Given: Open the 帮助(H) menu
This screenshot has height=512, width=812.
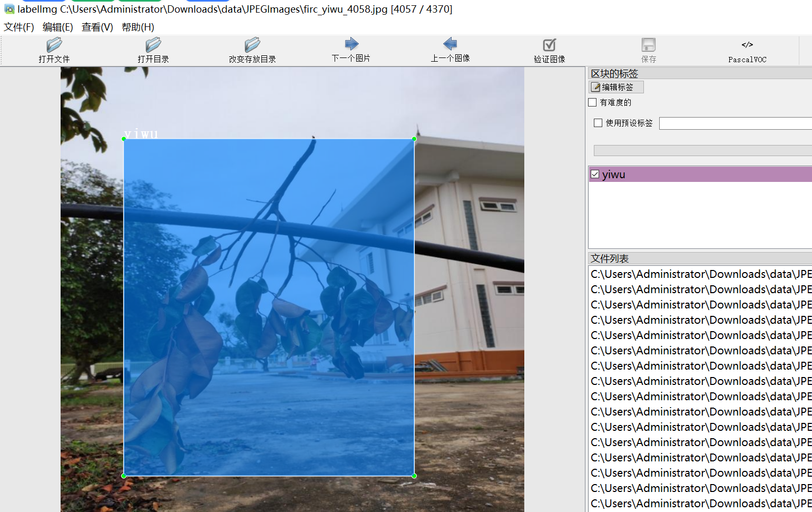Looking at the screenshot, I should tap(138, 27).
